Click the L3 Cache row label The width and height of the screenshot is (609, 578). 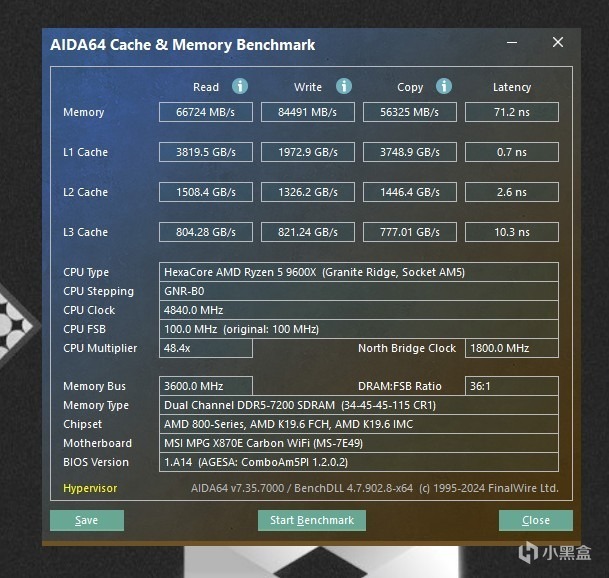(85, 232)
